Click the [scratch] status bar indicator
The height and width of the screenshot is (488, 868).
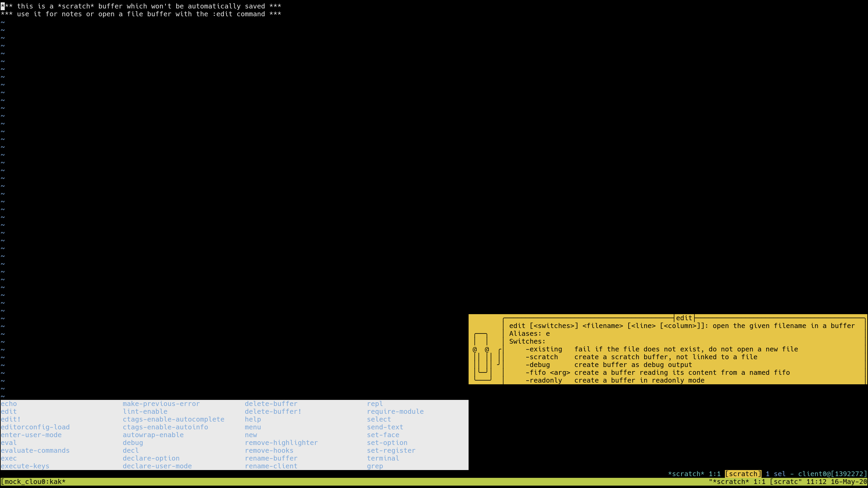(x=743, y=474)
